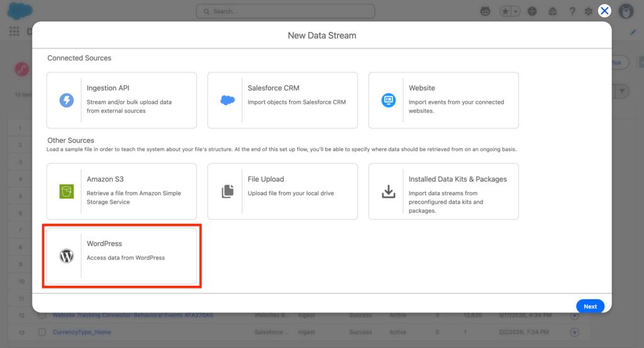Open the Setup gear icon
Image resolution: width=644 pixels, height=348 pixels.
(x=589, y=11)
